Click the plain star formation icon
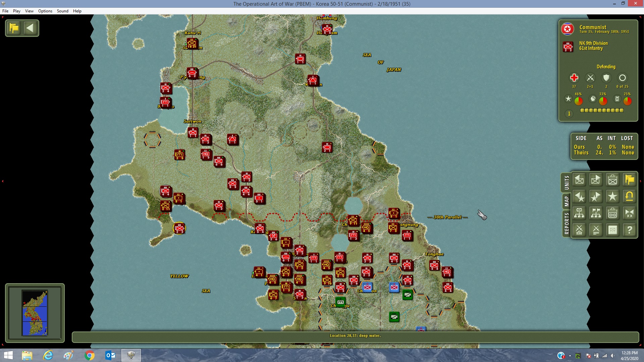The image size is (644, 362). [x=613, y=197]
